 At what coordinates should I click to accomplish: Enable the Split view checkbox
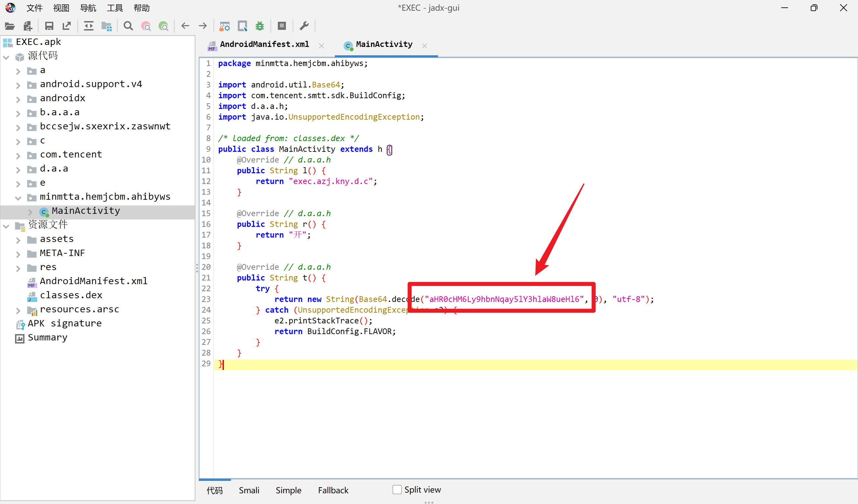point(397,490)
